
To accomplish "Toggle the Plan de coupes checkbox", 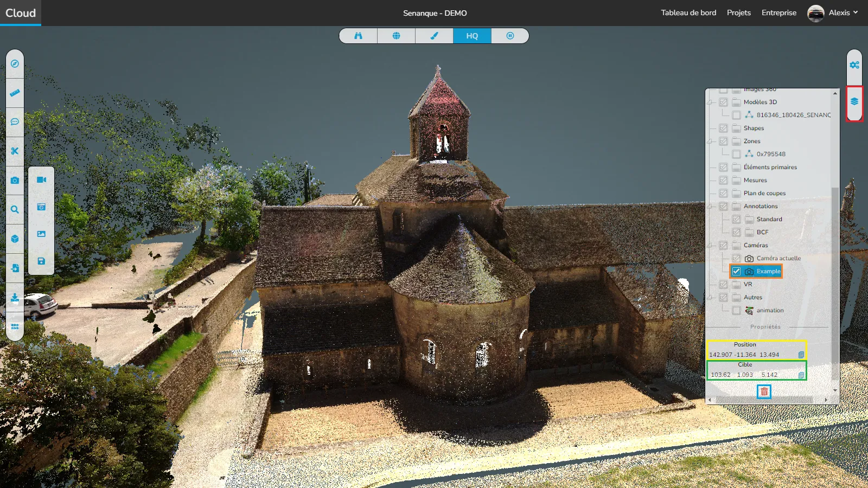I will tap(723, 193).
